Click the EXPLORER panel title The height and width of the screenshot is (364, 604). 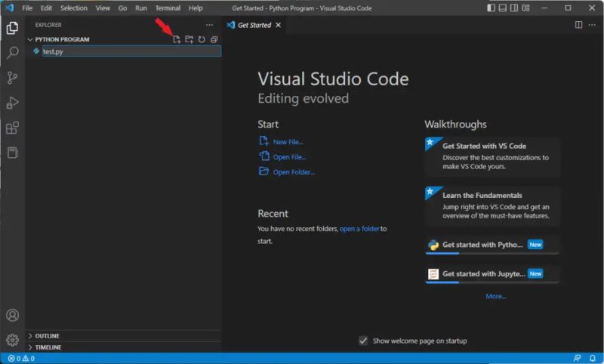[48, 25]
